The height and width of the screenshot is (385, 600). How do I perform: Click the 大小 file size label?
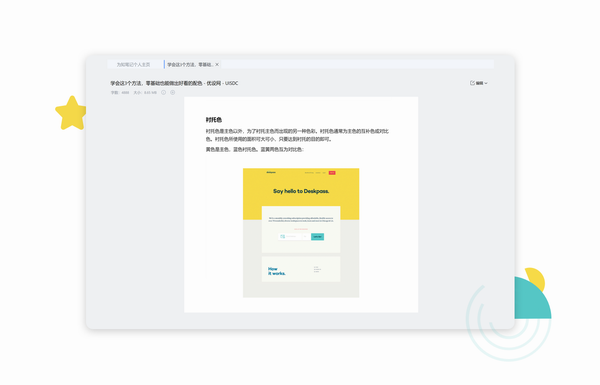(x=145, y=93)
